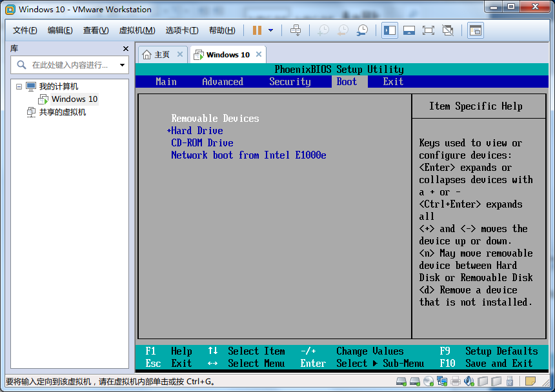Toggle the library sidebar view icon
The width and height of the screenshot is (555, 392).
tap(389, 30)
